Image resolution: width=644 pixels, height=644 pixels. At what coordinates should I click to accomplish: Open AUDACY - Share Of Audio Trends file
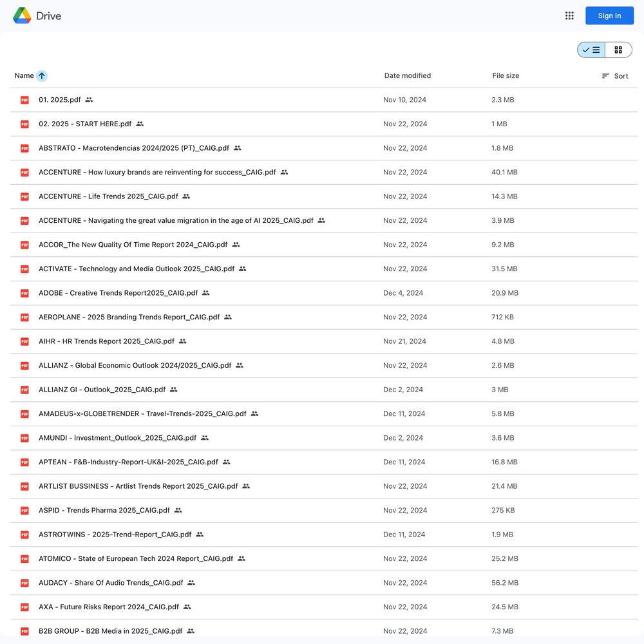coord(111,583)
